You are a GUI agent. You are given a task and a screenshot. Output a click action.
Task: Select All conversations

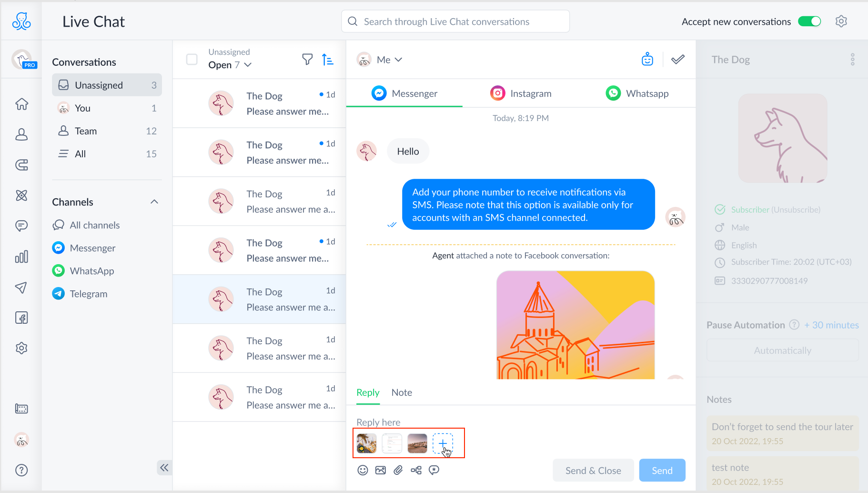107,154
